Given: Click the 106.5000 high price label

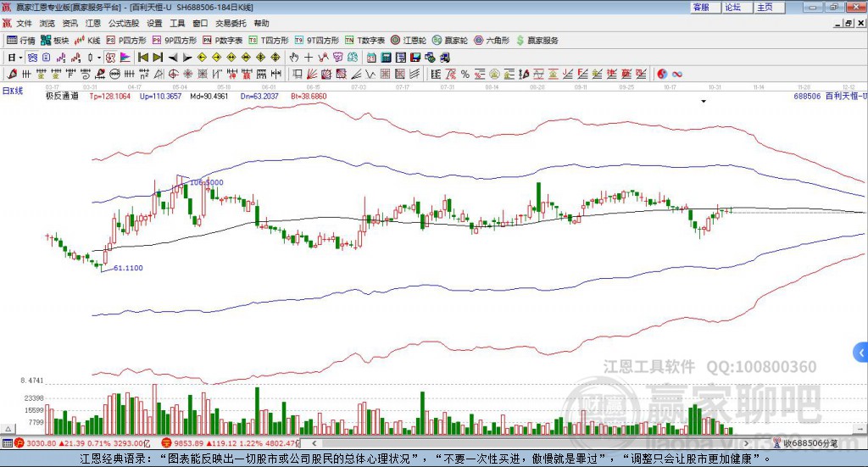Looking at the screenshot, I should tap(207, 182).
